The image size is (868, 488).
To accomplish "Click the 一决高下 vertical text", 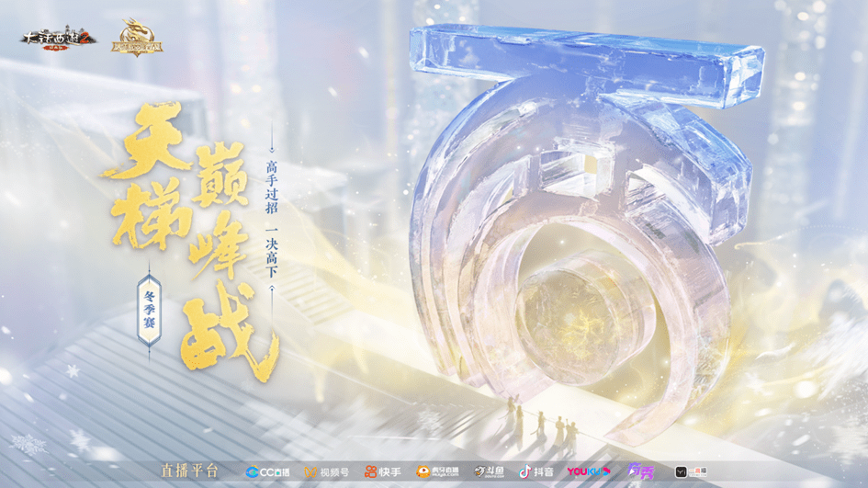I will (271, 251).
